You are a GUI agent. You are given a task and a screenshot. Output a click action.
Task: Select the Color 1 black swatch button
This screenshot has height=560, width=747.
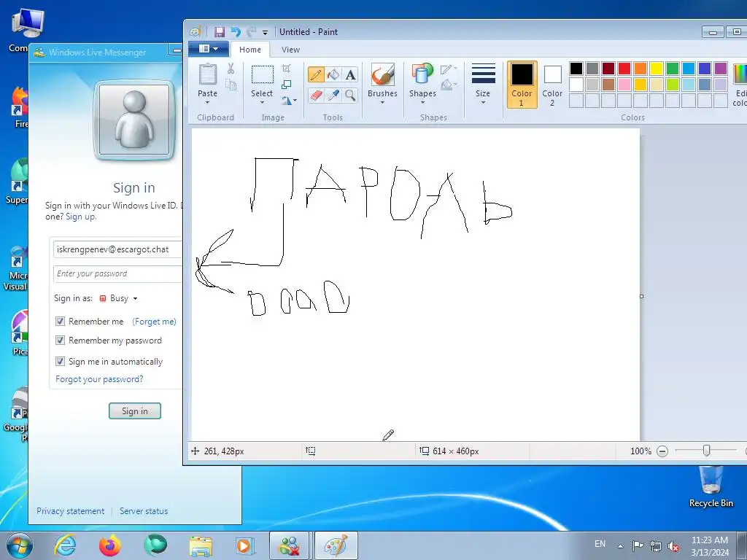522,85
